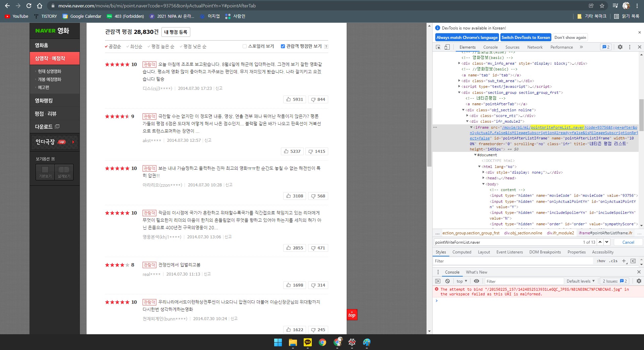Click the clear console icon

(x=447, y=281)
